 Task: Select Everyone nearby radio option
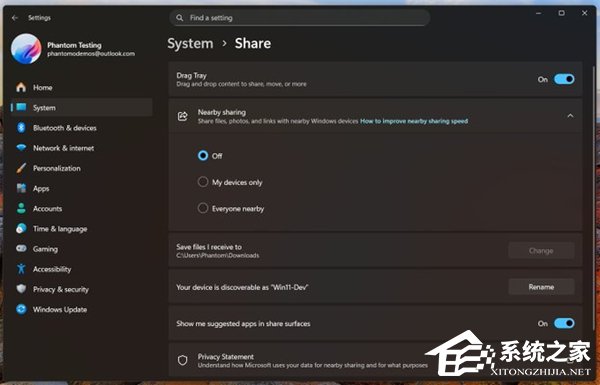click(x=203, y=208)
